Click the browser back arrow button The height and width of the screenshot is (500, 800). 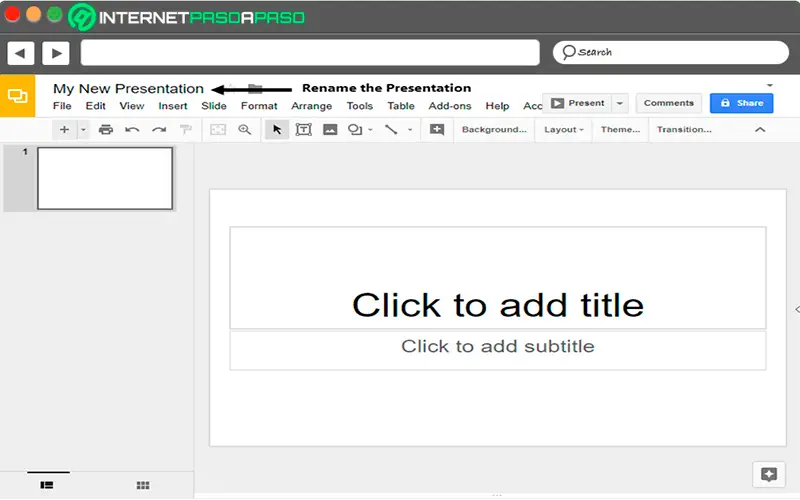click(21, 53)
